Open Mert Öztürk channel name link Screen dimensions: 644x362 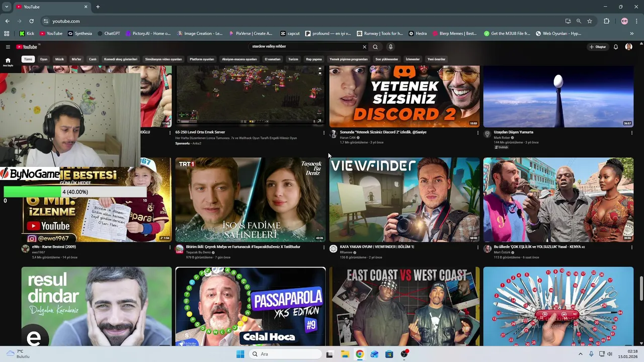click(502, 252)
